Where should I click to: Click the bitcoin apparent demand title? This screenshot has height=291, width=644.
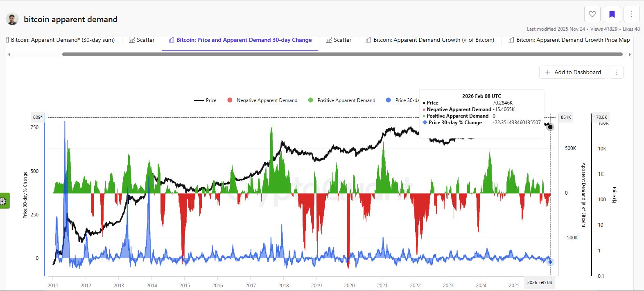tap(70, 19)
